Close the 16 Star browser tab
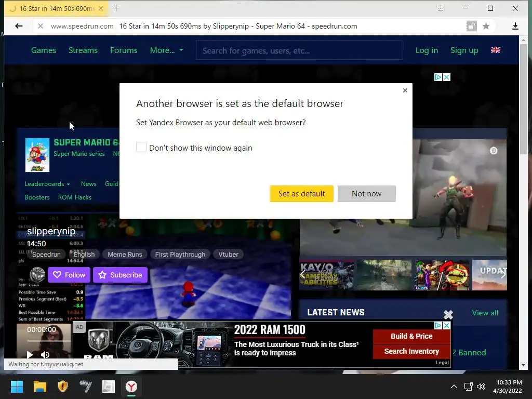532x399 pixels. coord(101,8)
